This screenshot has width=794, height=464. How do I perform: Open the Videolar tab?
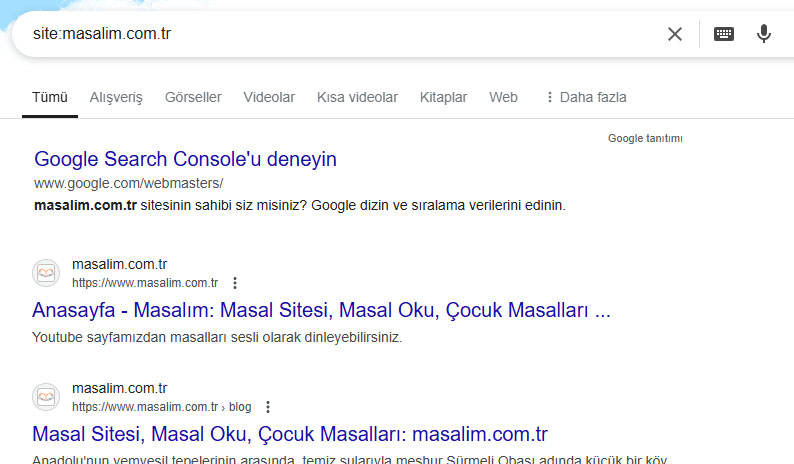pos(269,97)
